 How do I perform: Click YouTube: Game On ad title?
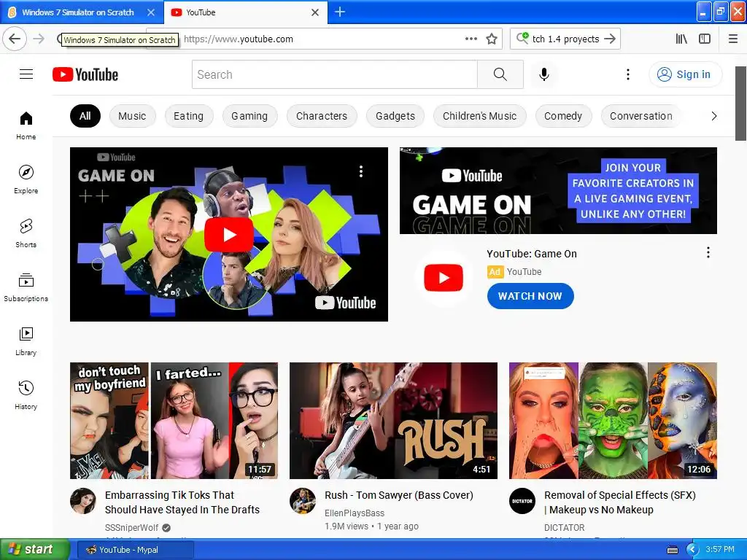coord(532,254)
